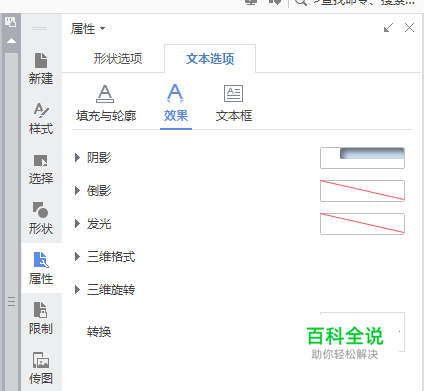Expand the 三维格式 3D format section
This screenshot has height=391, width=424.
(77, 257)
